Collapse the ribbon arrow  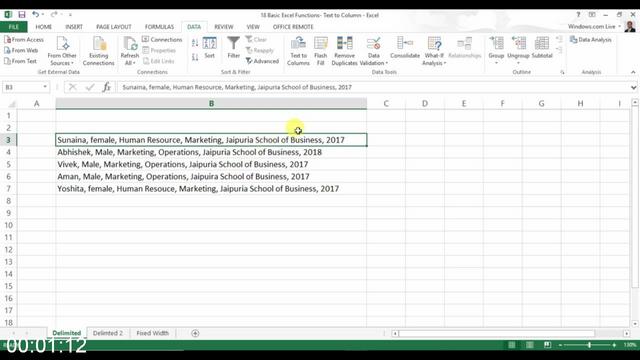[633, 72]
